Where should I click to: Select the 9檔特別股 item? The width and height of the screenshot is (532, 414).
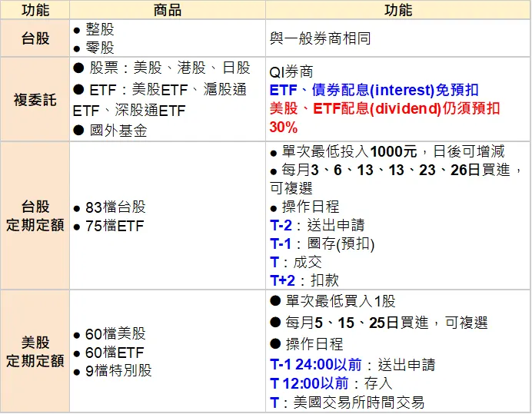[x=118, y=370]
